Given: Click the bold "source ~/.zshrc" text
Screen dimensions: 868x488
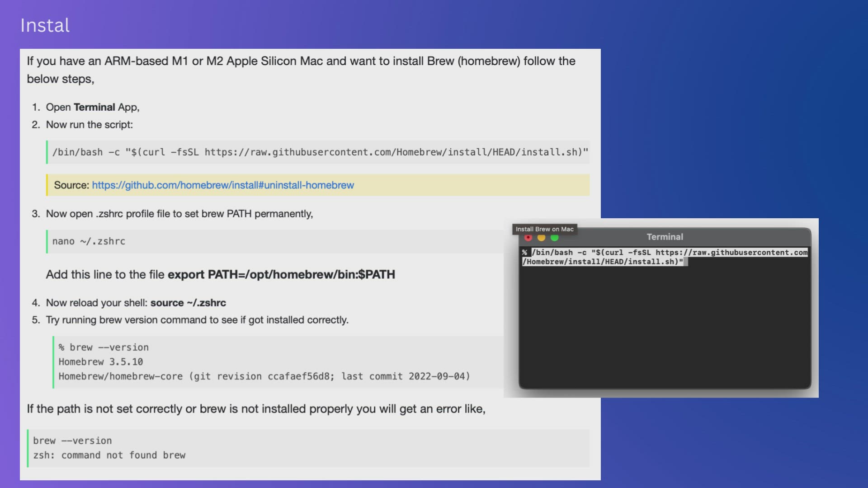Looking at the screenshot, I should (188, 303).
